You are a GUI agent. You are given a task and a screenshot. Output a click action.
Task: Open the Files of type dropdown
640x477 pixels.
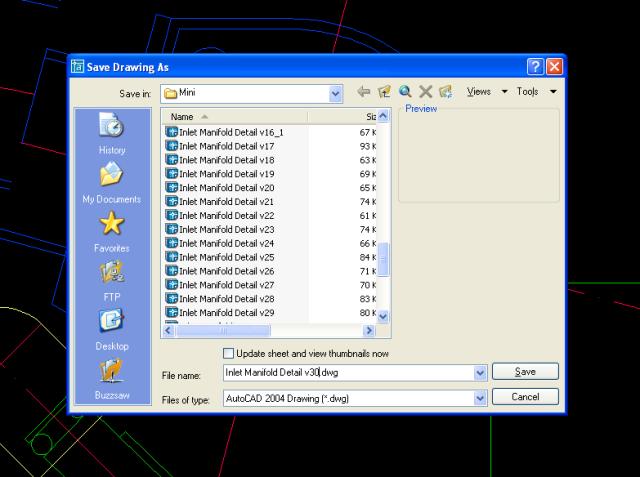(x=480, y=398)
